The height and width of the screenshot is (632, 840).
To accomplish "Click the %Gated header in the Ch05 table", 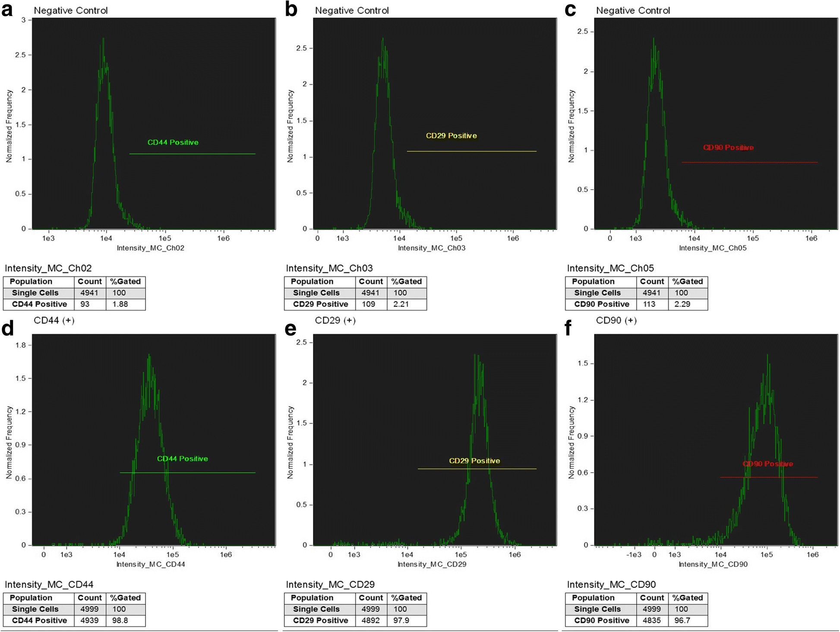I will [x=688, y=282].
